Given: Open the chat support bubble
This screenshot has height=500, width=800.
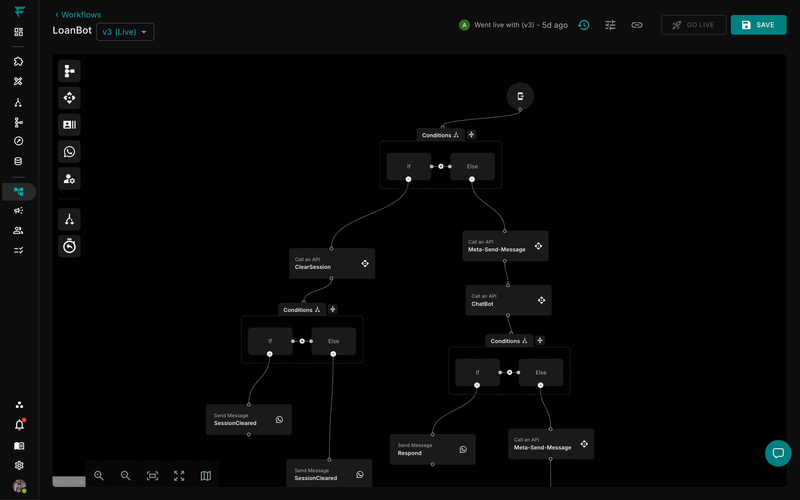Looking at the screenshot, I should 778,453.
